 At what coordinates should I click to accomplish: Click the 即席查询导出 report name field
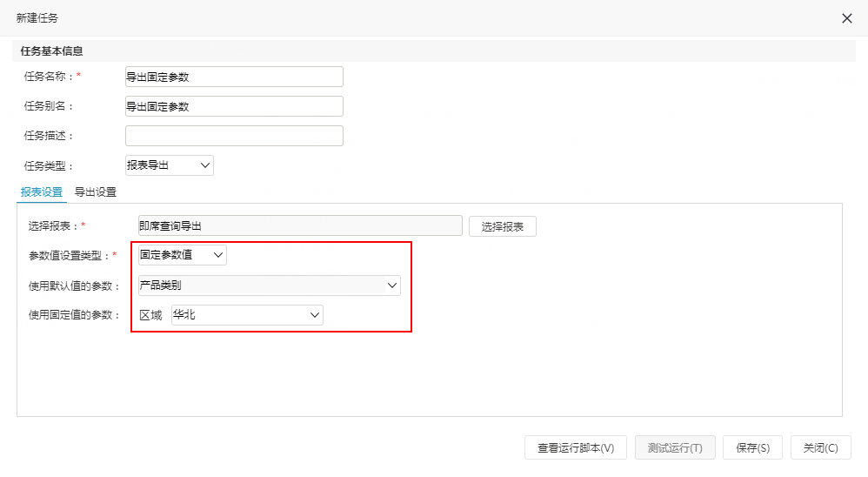point(300,225)
